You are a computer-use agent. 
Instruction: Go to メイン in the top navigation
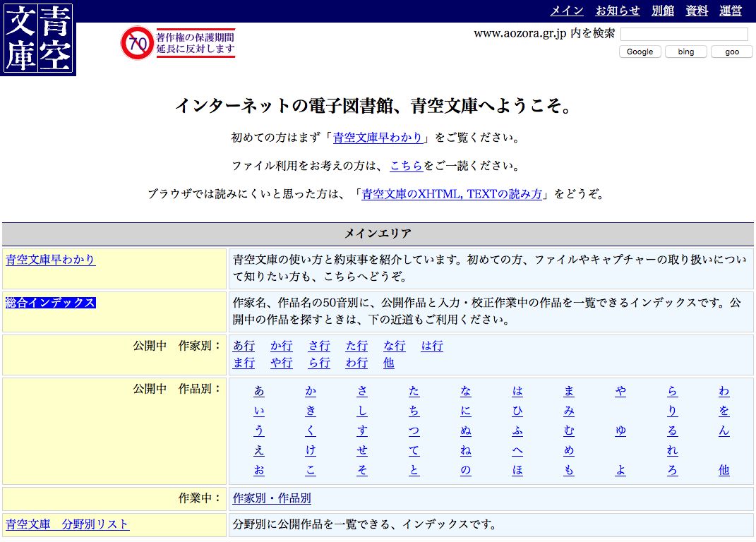click(x=567, y=11)
